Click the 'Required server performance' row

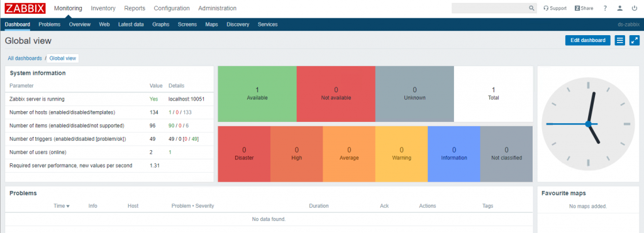[109, 166]
